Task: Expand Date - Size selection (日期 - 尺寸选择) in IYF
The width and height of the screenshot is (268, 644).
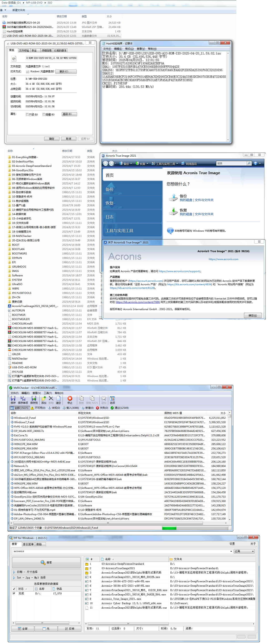Action: point(47,572)
